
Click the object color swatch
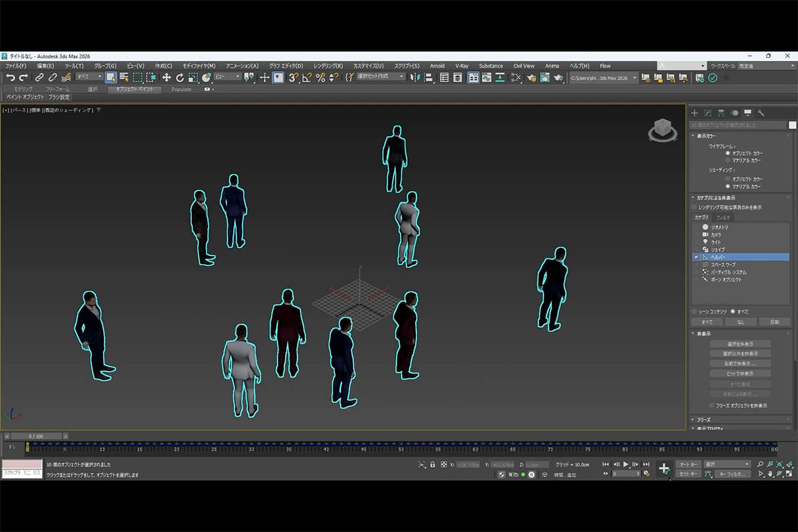point(793,125)
